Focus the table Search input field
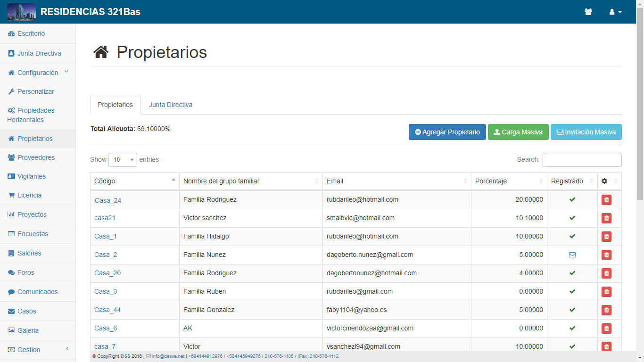The width and height of the screenshot is (644, 362). (x=582, y=160)
